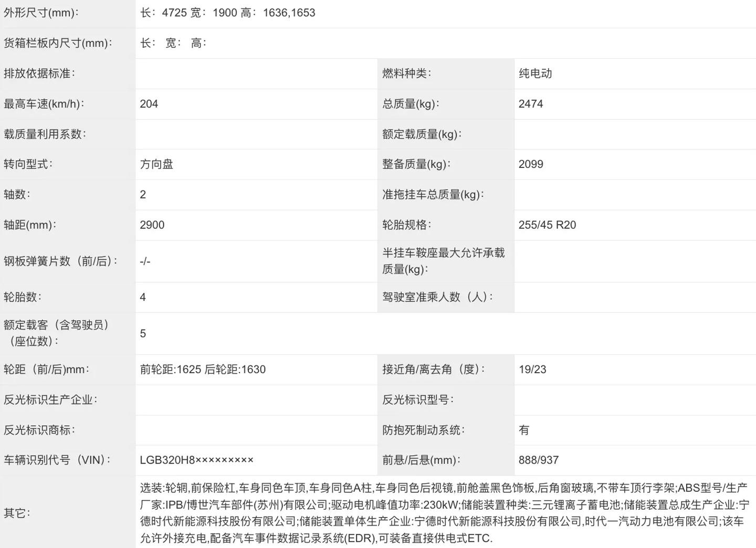
Task: Click the 防抱死制动系统 label
Action: (x=424, y=430)
